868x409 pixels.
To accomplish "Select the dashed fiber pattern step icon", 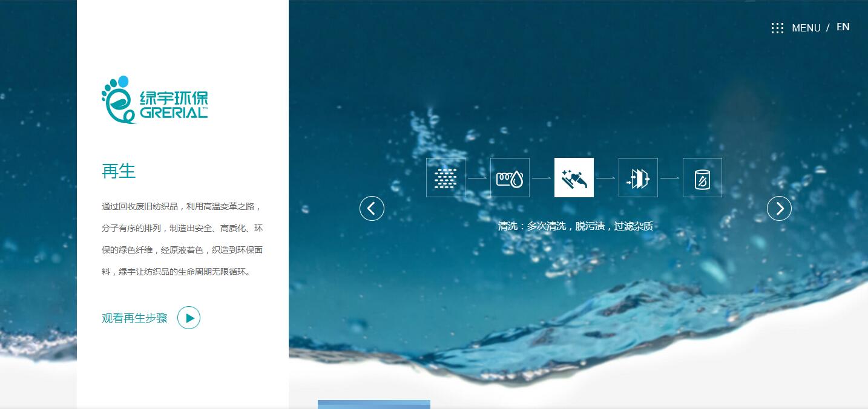I will 446,178.
